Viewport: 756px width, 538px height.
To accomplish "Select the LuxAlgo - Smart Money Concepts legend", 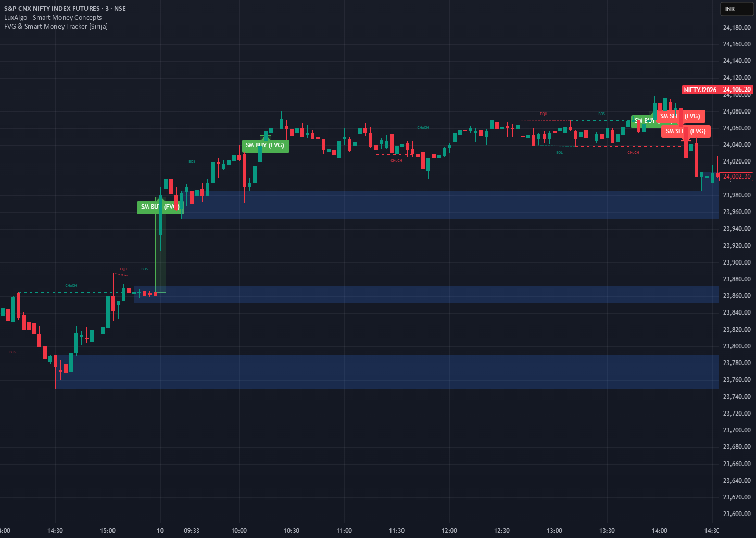I will (x=53, y=18).
